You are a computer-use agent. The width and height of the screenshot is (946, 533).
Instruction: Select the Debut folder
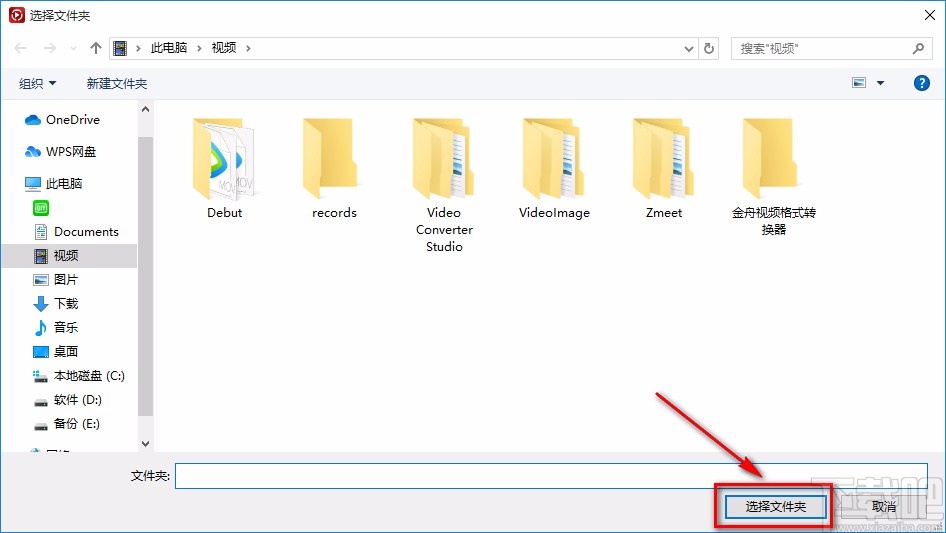pos(225,168)
